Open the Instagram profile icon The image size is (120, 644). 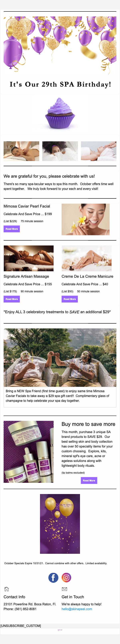click(x=66, y=577)
